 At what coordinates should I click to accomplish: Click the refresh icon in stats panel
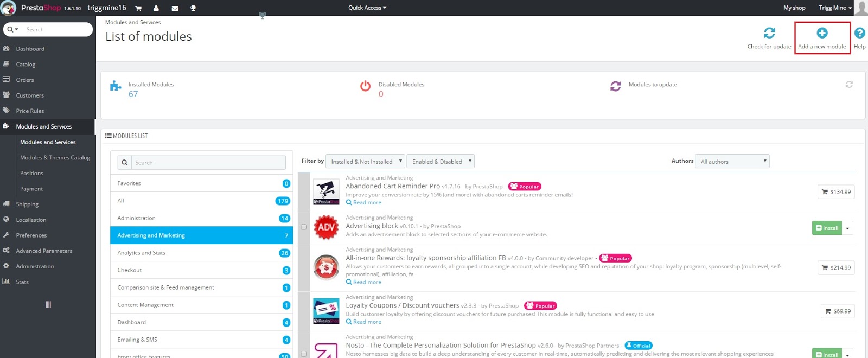pos(849,84)
